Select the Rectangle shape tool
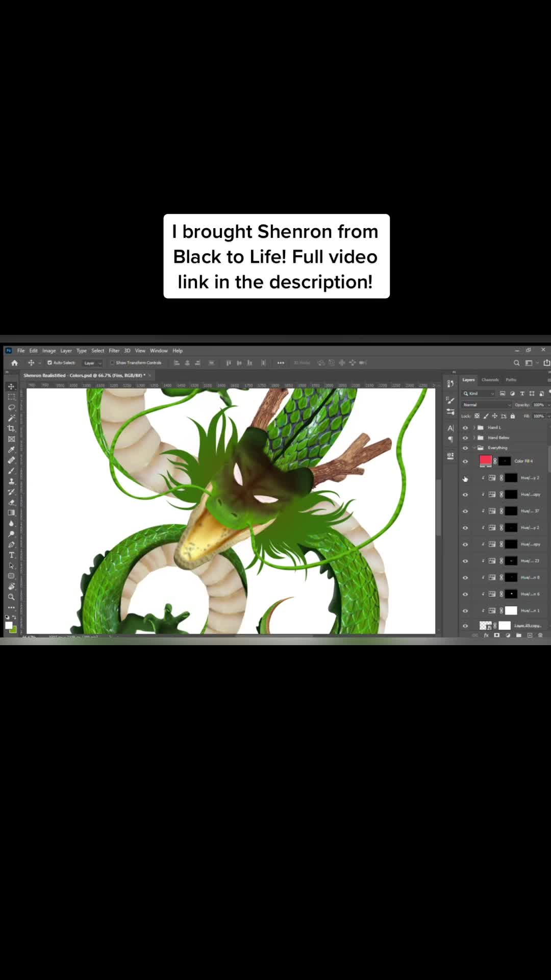 coord(11,576)
